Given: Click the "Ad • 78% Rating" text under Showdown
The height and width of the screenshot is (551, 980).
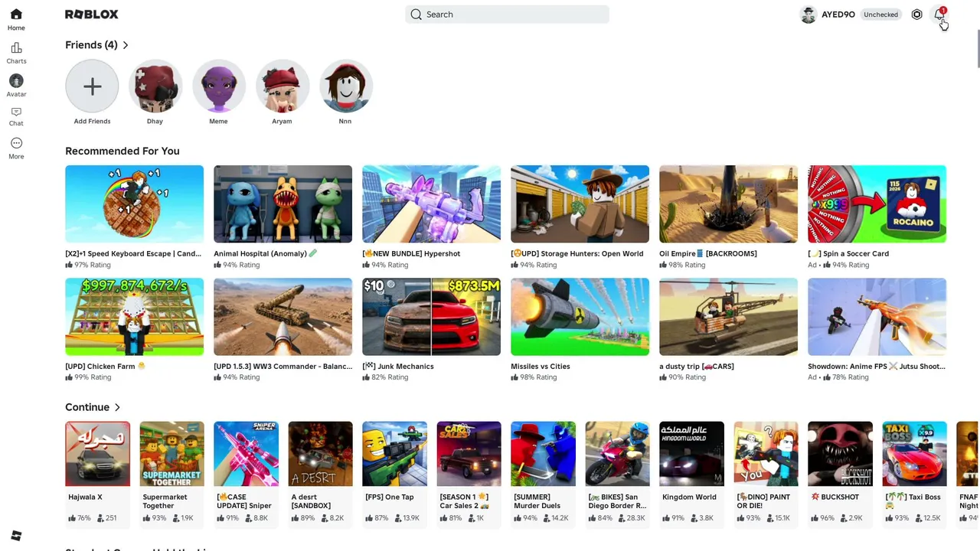Looking at the screenshot, I should click(x=838, y=377).
